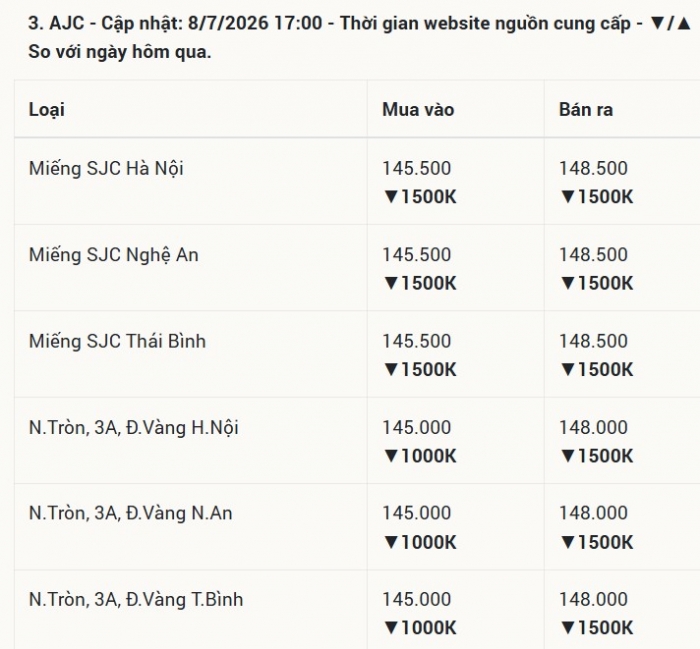The width and height of the screenshot is (700, 649).
Task: Click N.Tròn, 3A, Đ.Vàng H.Nội label
Action: (x=133, y=428)
